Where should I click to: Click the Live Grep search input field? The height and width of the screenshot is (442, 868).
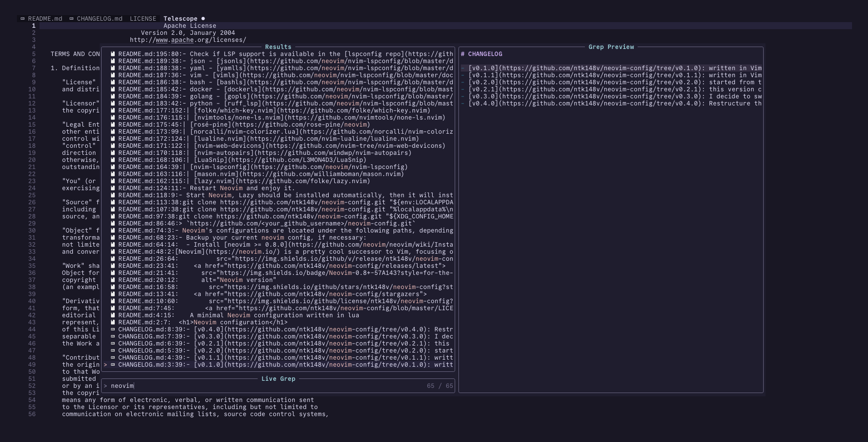coord(263,386)
